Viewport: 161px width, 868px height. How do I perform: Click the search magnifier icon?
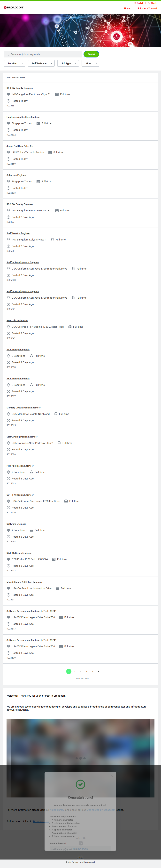(7, 54)
